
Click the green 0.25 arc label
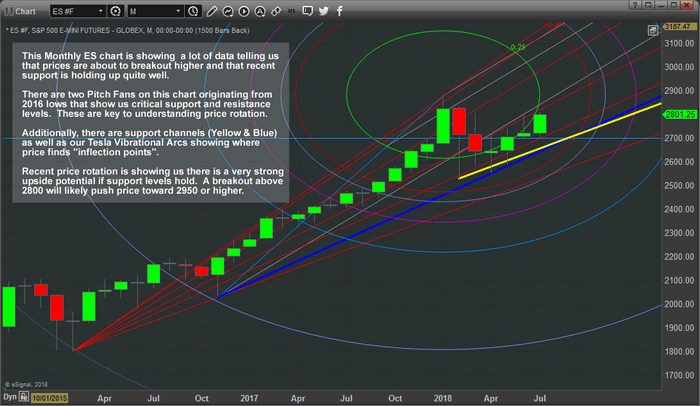tap(518, 47)
